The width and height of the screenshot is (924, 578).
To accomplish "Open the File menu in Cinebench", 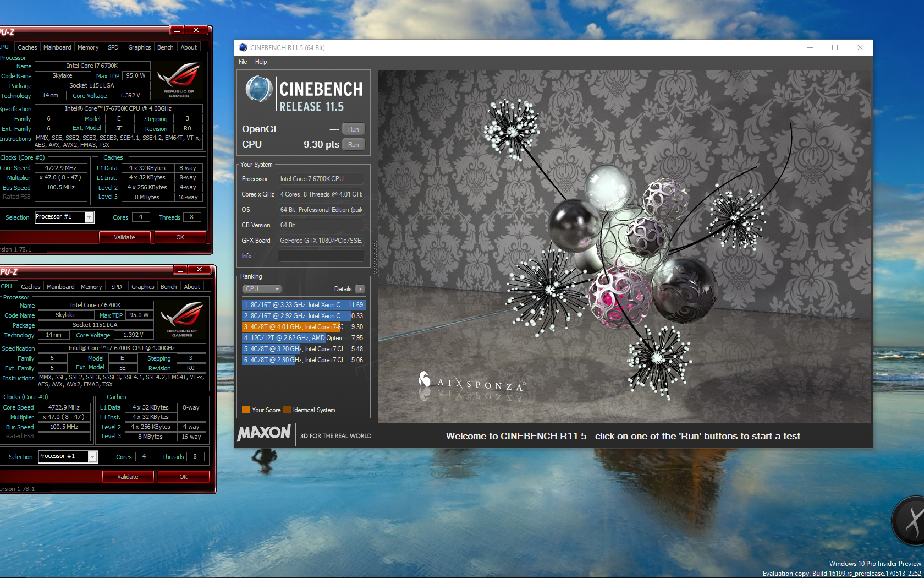I will click(243, 62).
